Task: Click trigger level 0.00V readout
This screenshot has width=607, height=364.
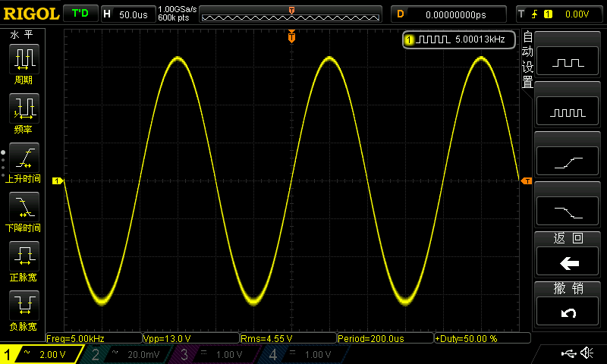Action: point(577,14)
